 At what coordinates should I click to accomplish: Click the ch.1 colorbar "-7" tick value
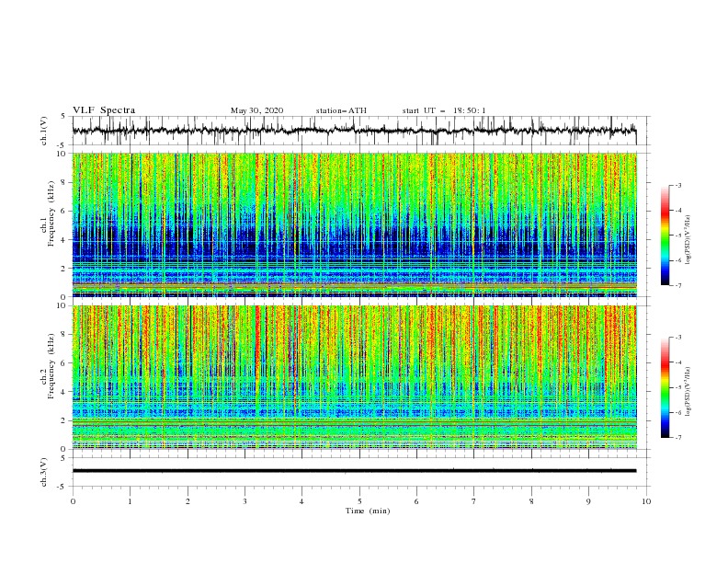[678, 286]
